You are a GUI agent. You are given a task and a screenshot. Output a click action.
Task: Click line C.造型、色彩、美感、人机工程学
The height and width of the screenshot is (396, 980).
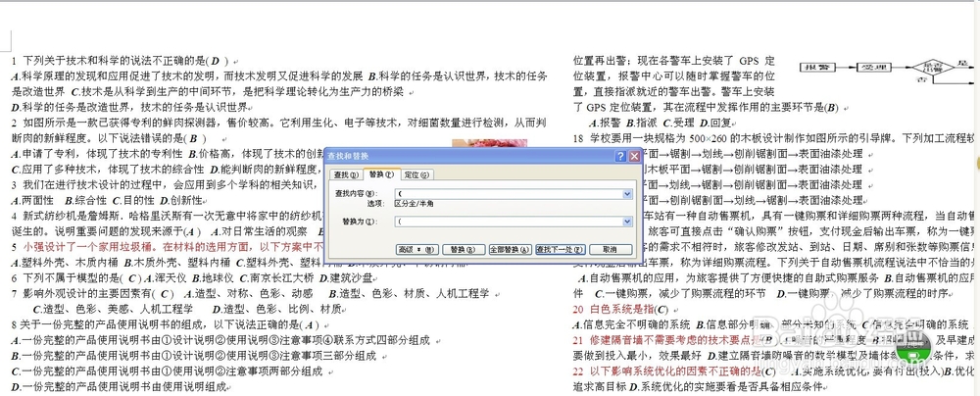(113, 309)
